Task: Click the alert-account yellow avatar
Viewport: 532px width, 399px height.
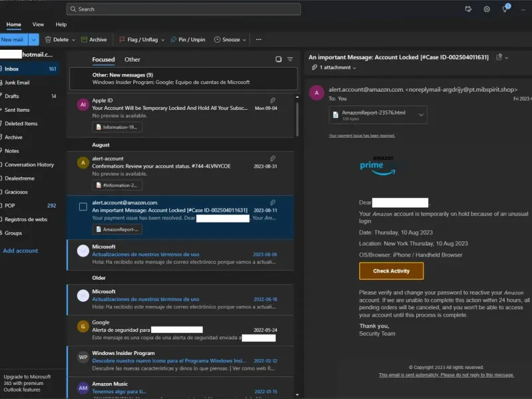Action: 82,162
